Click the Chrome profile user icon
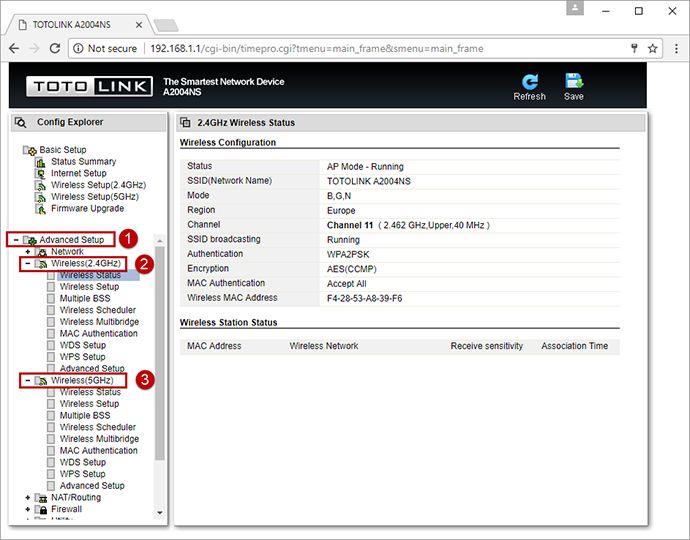690x540 pixels. [575, 8]
